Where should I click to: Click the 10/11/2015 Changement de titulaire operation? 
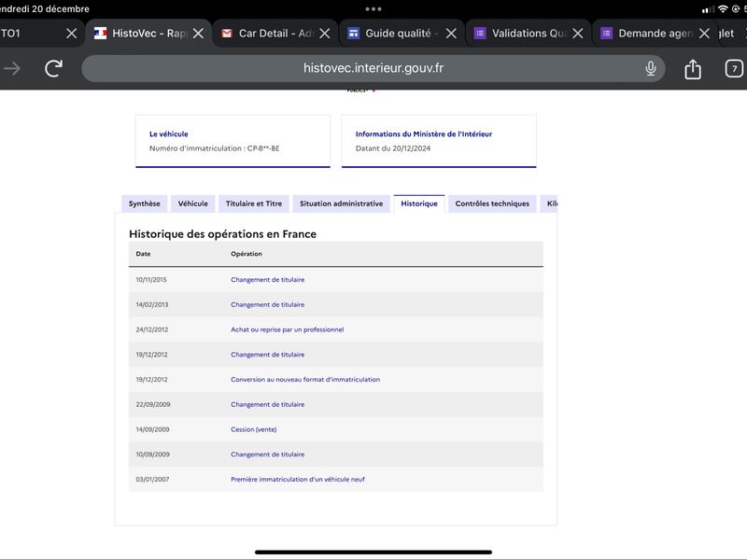coord(268,279)
